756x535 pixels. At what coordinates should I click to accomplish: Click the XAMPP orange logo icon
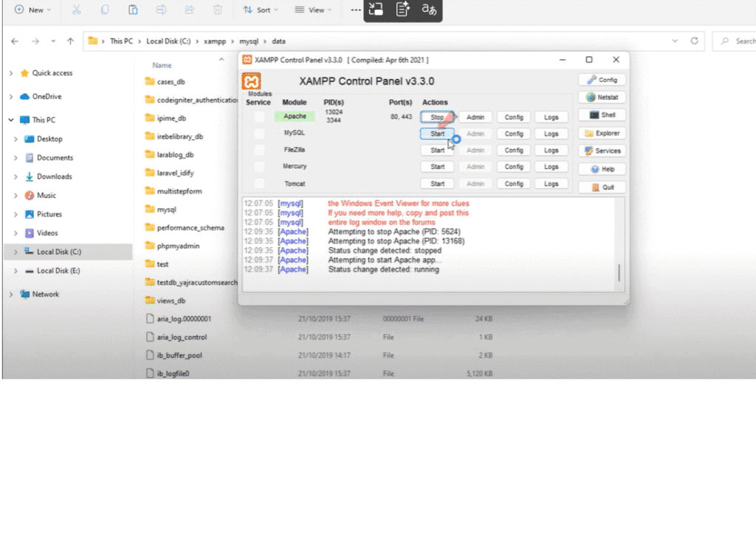[x=251, y=81]
